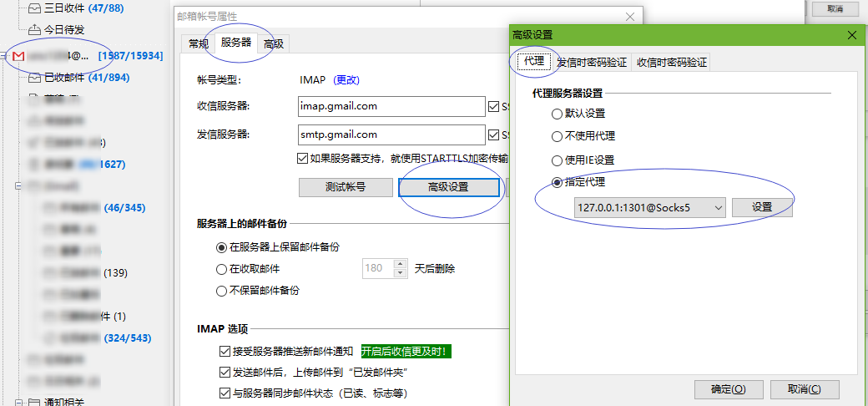Click the Gmail M account icon
This screenshot has width=868, height=406.
click(19, 56)
